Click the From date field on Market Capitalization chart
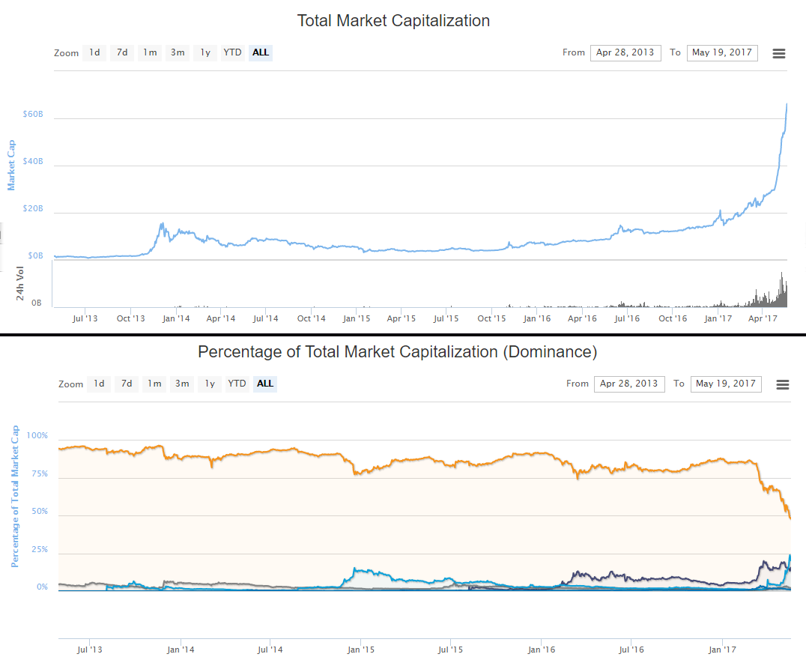The image size is (806, 672). pyautogui.click(x=625, y=52)
